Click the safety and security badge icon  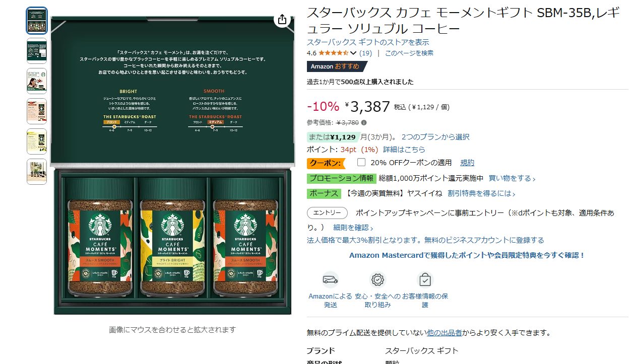click(x=377, y=279)
